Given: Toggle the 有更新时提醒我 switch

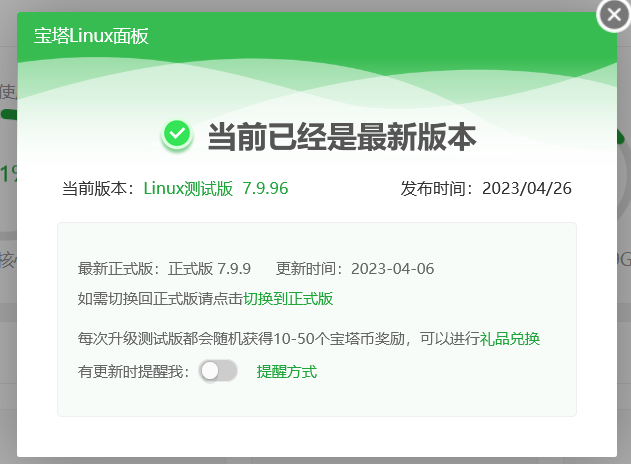Looking at the screenshot, I should click(x=218, y=371).
